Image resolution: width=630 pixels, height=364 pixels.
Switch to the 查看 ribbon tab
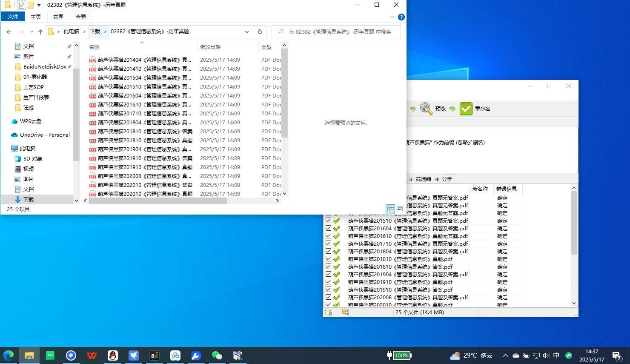pyautogui.click(x=81, y=17)
